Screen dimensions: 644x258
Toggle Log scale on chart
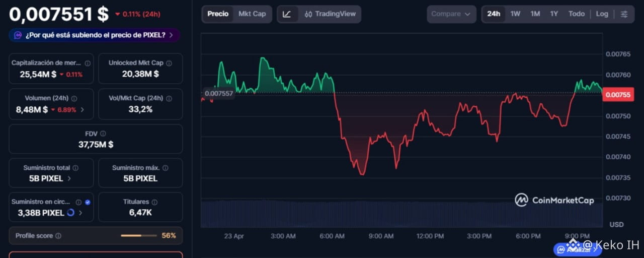[x=602, y=14]
